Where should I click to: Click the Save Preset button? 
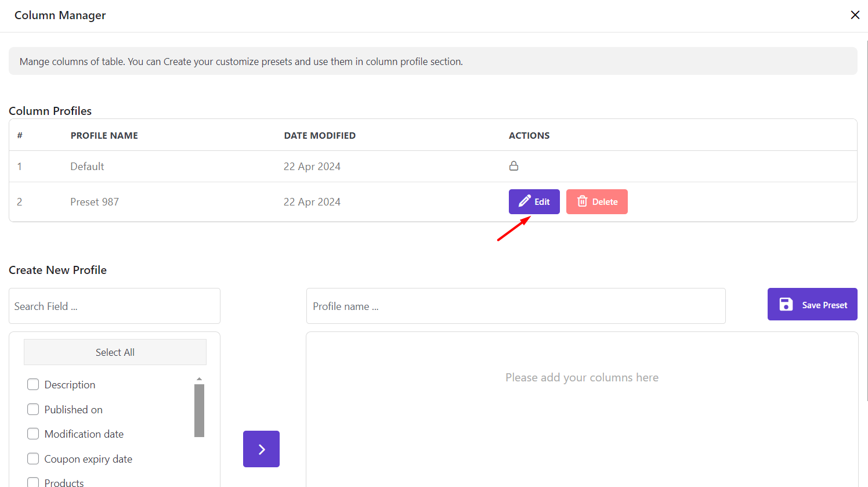[x=812, y=305]
